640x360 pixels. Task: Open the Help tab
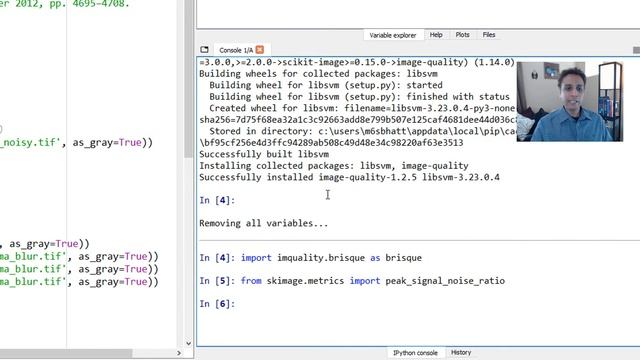(x=436, y=35)
